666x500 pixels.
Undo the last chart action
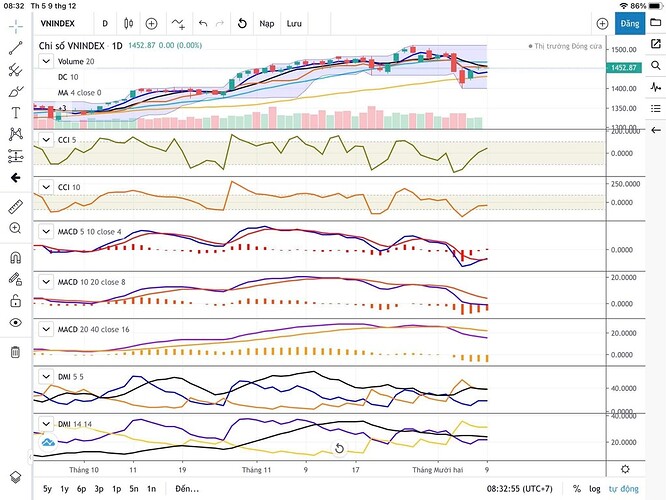tap(203, 23)
